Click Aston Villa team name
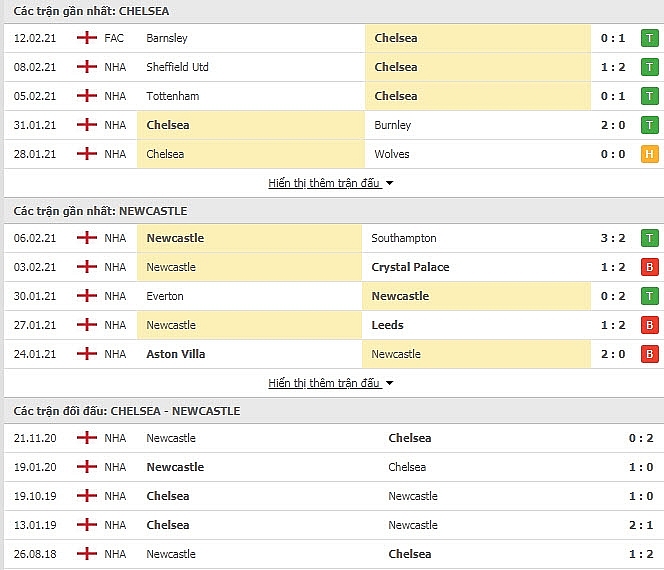 (x=176, y=354)
